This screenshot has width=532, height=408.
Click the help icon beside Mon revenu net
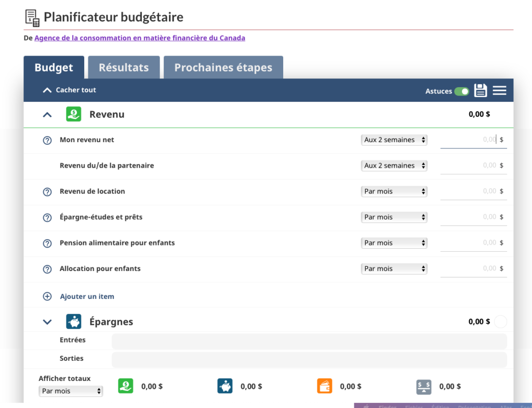[47, 140]
